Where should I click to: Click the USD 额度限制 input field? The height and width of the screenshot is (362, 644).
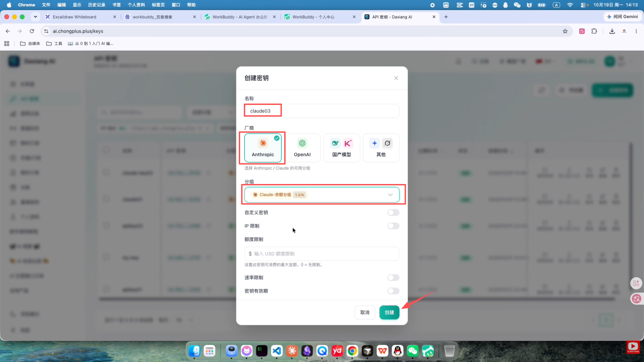pyautogui.click(x=322, y=254)
